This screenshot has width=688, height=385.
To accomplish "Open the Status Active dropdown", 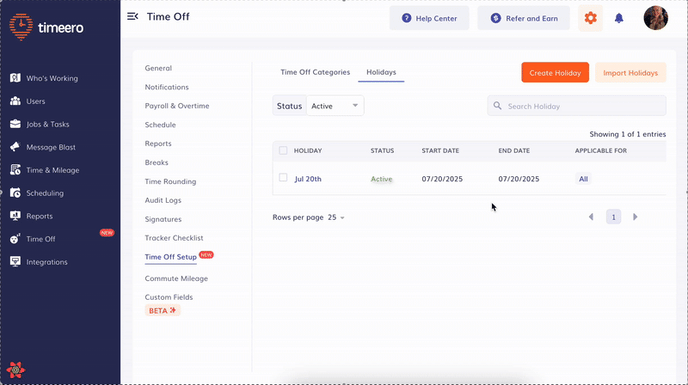I will (335, 106).
